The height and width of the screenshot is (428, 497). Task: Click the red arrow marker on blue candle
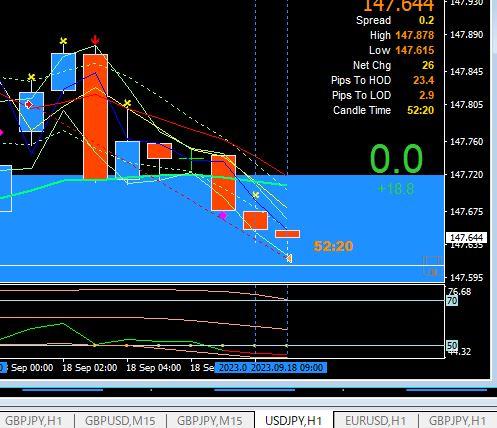pos(29,105)
